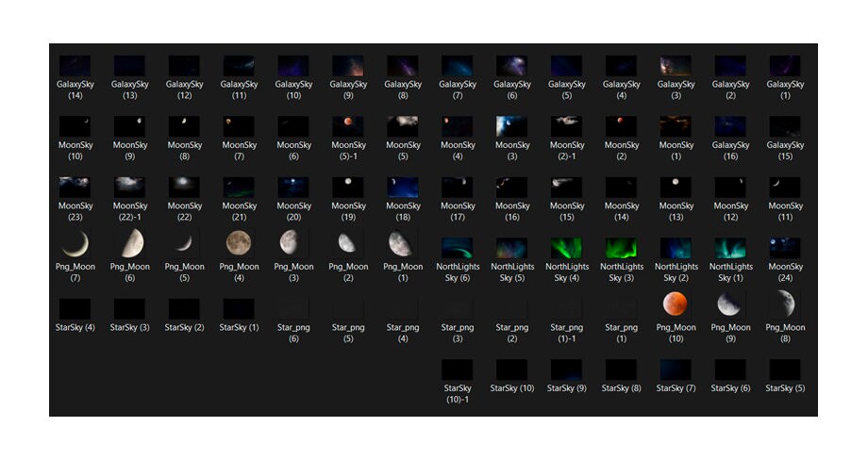The height and width of the screenshot is (460, 868).
Task: Select Png_Moon (2) icon
Action: [x=346, y=242]
